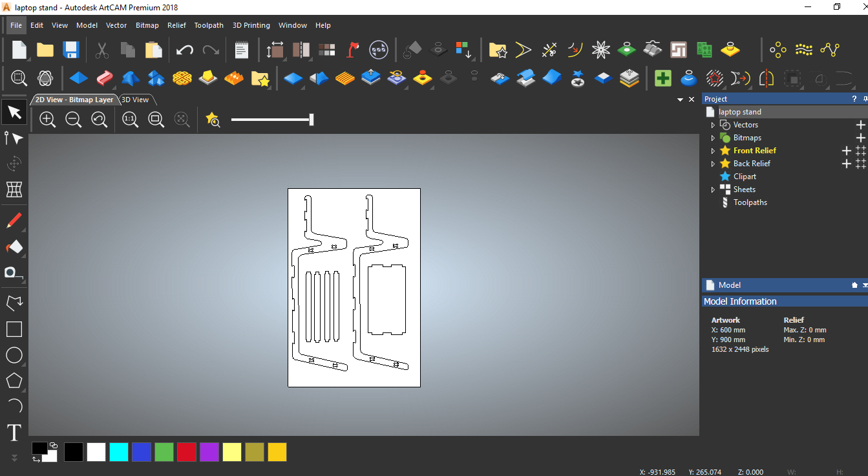Expand the Sheets tree node
This screenshot has height=476, width=868.
713,189
